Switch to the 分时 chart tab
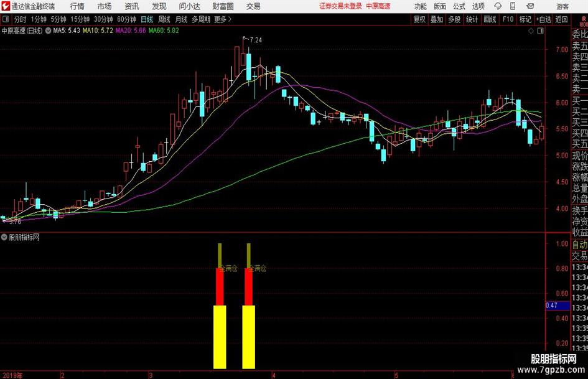The image size is (588, 379). coord(21,19)
